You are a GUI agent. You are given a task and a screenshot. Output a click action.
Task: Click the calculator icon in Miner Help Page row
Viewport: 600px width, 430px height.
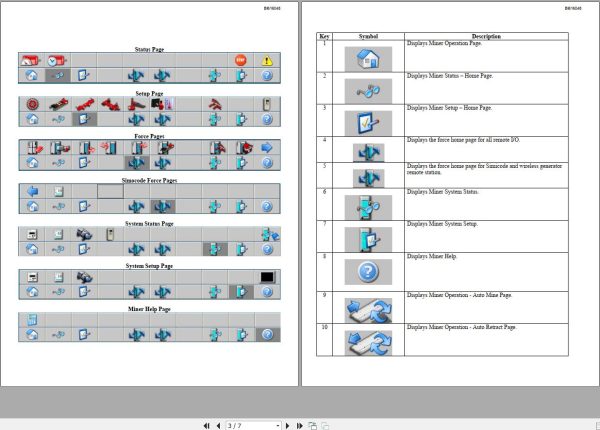click(x=32, y=319)
